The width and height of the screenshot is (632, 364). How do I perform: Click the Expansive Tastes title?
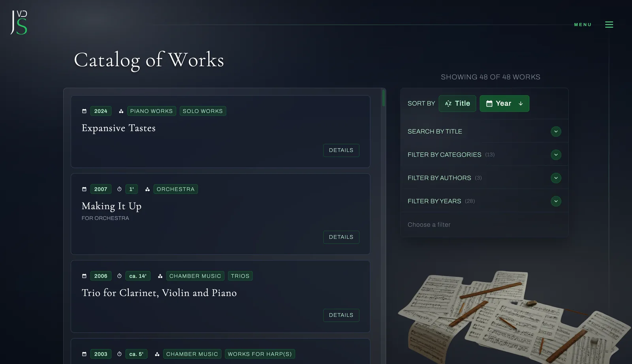[x=118, y=128]
